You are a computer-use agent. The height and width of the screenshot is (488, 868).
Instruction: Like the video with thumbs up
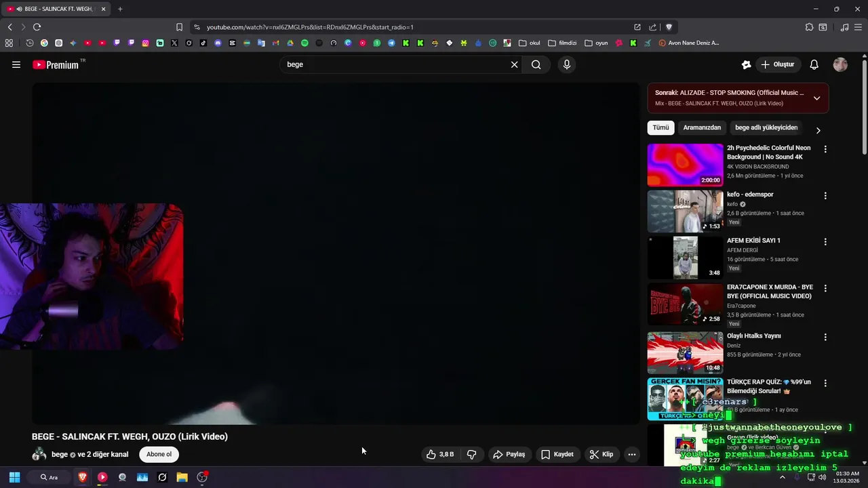tap(439, 454)
